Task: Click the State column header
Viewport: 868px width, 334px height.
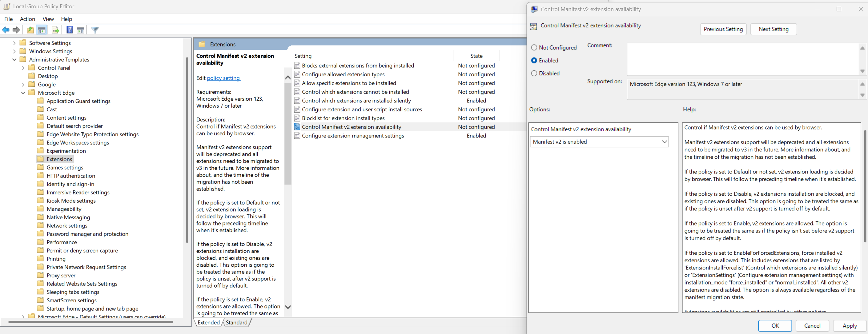Action: click(x=476, y=56)
